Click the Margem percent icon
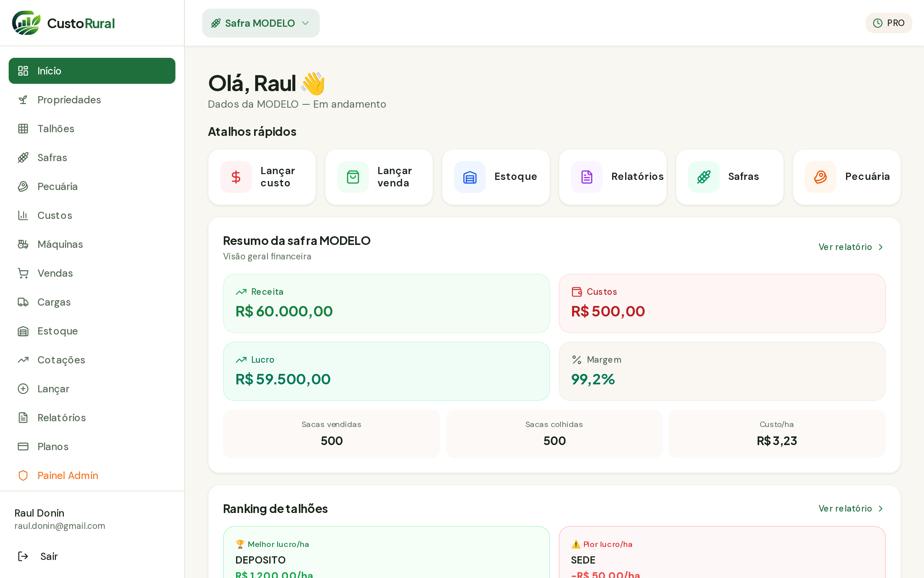The image size is (924, 578). click(x=576, y=360)
